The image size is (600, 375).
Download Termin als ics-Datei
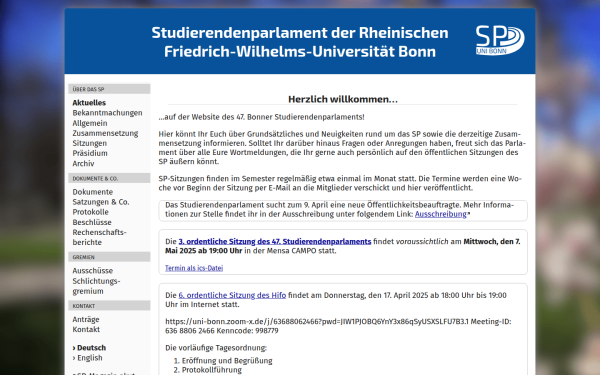[194, 268]
